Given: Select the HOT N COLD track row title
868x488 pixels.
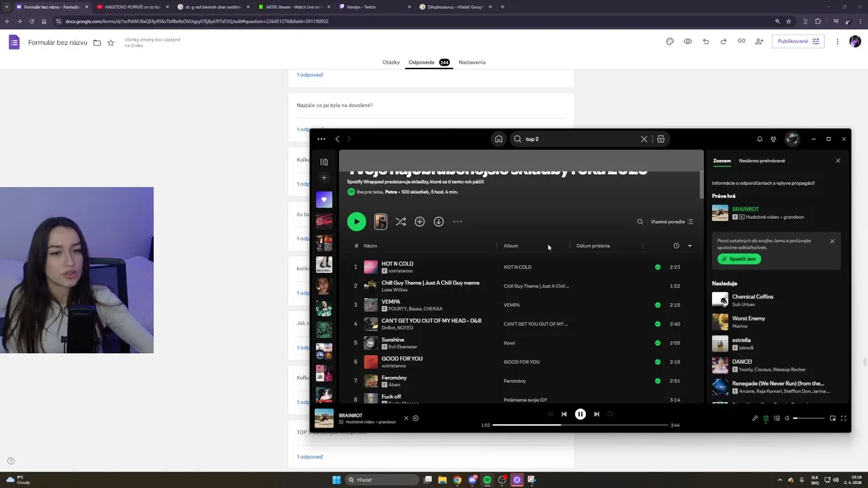Looking at the screenshot, I should click(x=397, y=264).
